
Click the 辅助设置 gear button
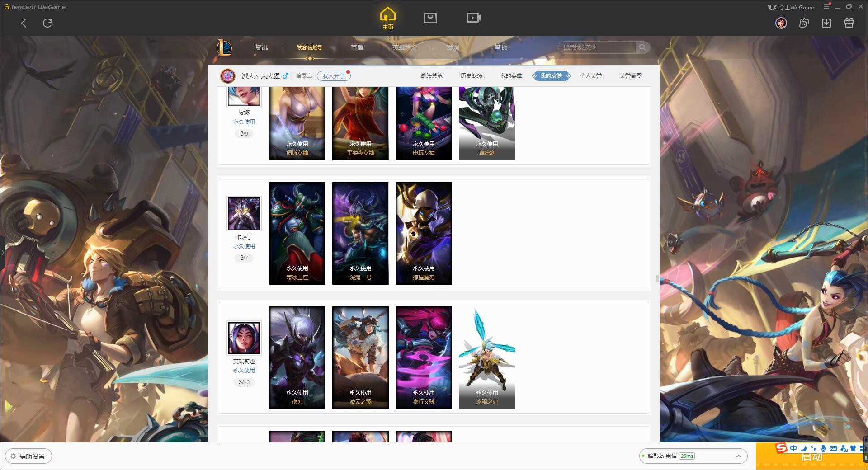[28, 456]
